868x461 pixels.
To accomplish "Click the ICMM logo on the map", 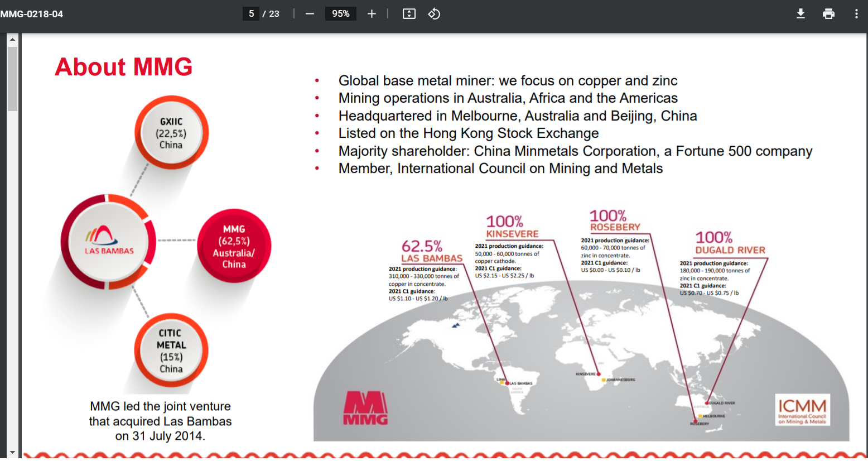I will point(802,410).
